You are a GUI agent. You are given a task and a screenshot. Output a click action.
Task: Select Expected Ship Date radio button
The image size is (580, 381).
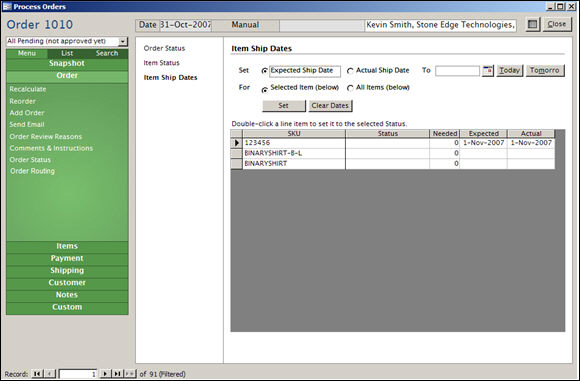[x=264, y=71]
